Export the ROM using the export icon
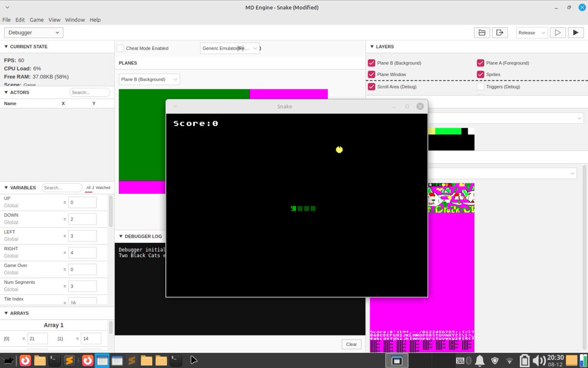The image size is (588, 368). pos(500,32)
